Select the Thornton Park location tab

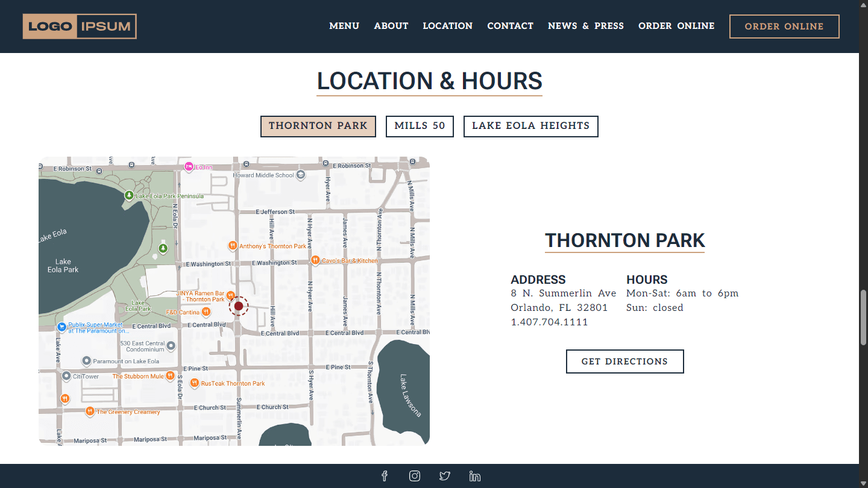pos(318,126)
